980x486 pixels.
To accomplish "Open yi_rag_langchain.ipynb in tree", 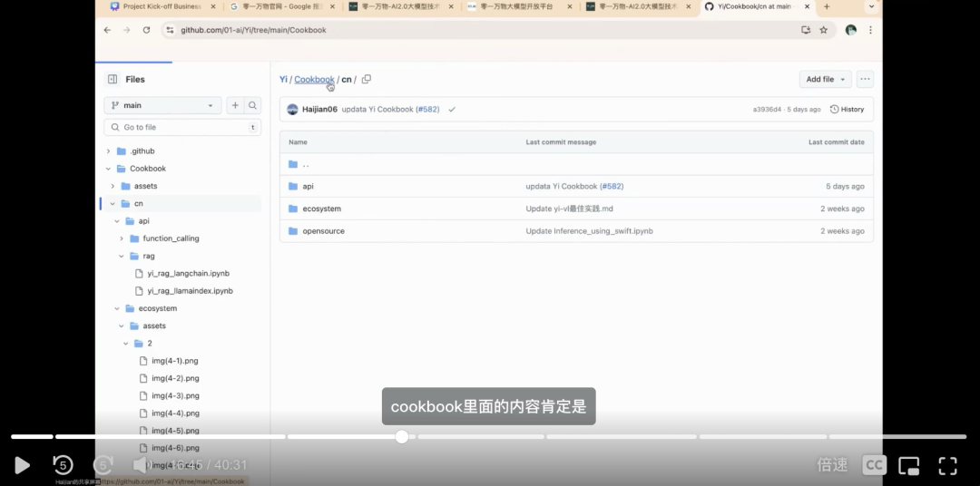I will coord(188,274).
